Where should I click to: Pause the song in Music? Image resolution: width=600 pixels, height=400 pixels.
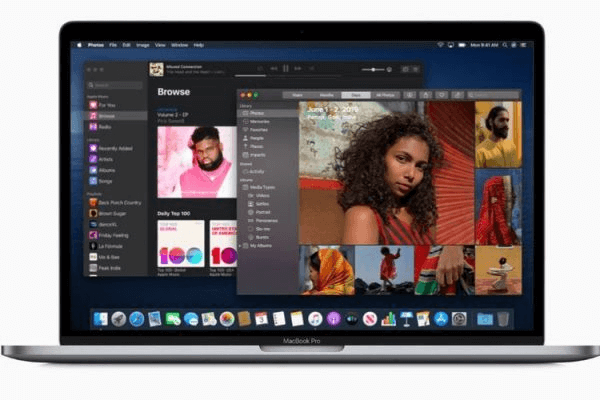(286, 69)
